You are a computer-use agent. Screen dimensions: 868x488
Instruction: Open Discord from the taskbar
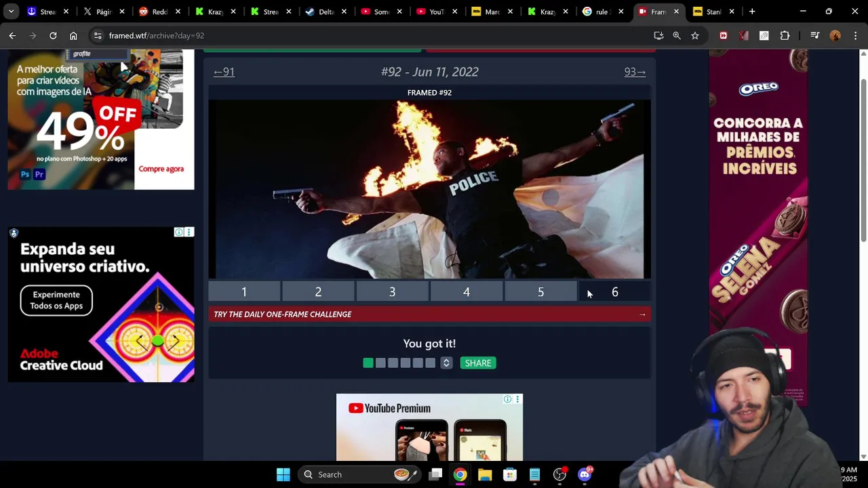[585, 474]
